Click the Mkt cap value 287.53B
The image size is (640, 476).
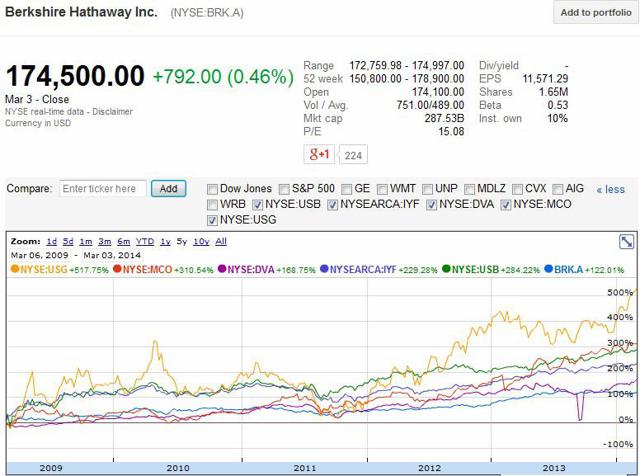[444, 118]
